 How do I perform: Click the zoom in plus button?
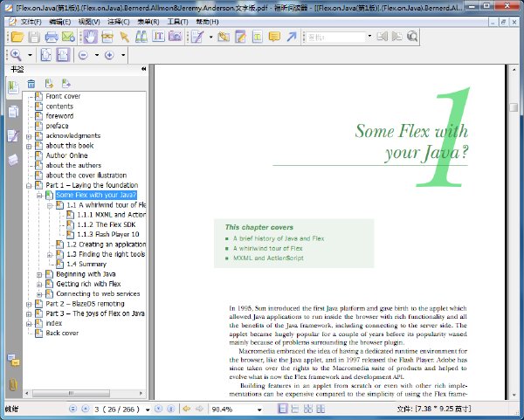click(109, 55)
